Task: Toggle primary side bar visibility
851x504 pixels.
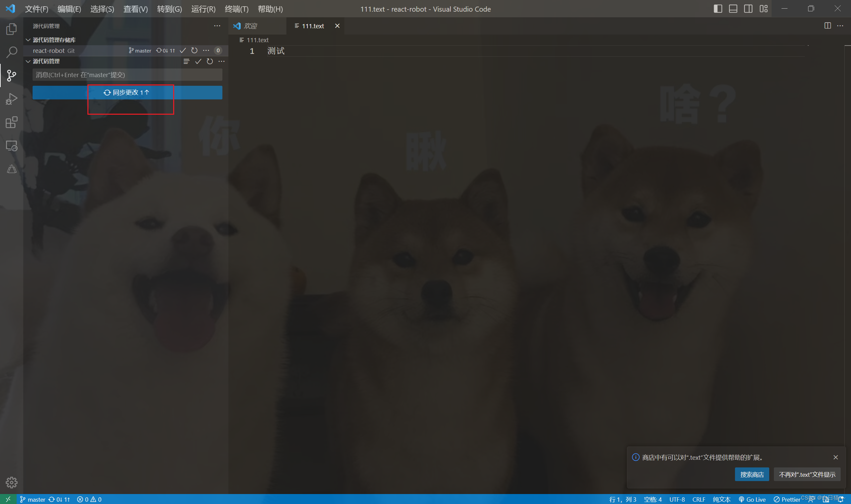Action: coord(718,9)
